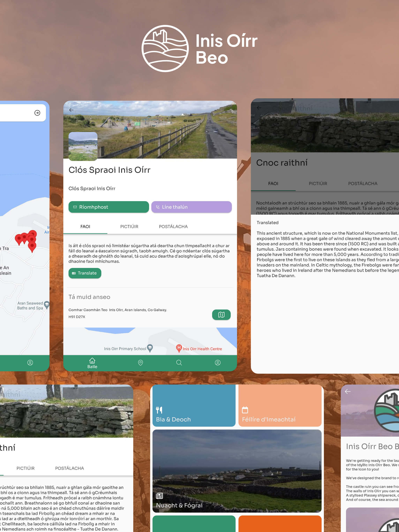The height and width of the screenshot is (532, 399).
Task: Click the Tá muid anseo heading
Action: 89,297
